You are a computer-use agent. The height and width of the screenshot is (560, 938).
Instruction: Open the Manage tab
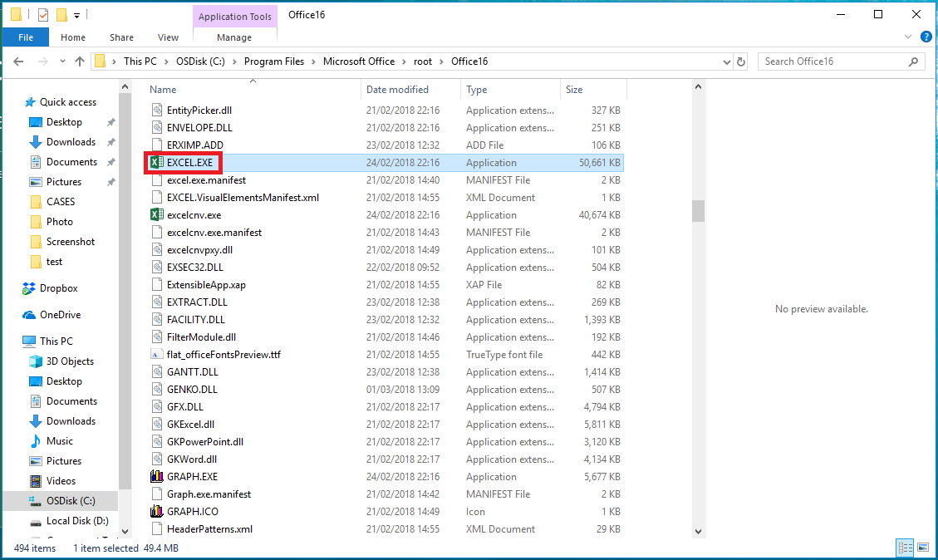(234, 37)
